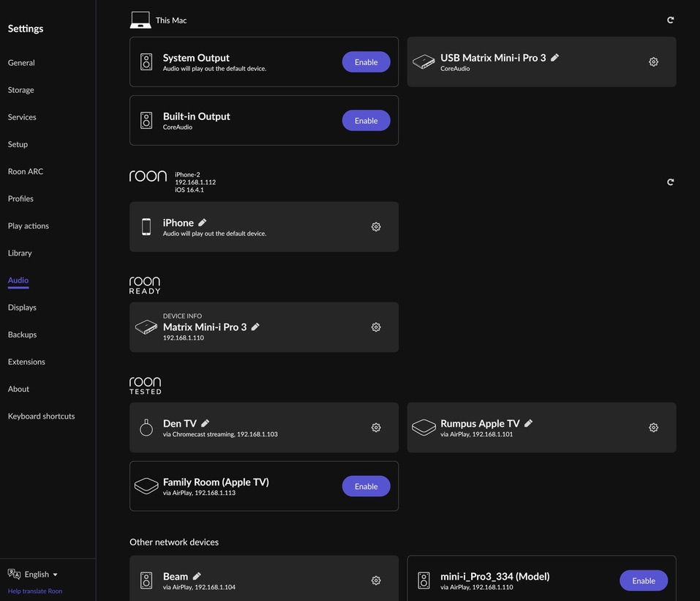Open settings gear for USB Matrix Mini-i Pro 3

point(653,62)
